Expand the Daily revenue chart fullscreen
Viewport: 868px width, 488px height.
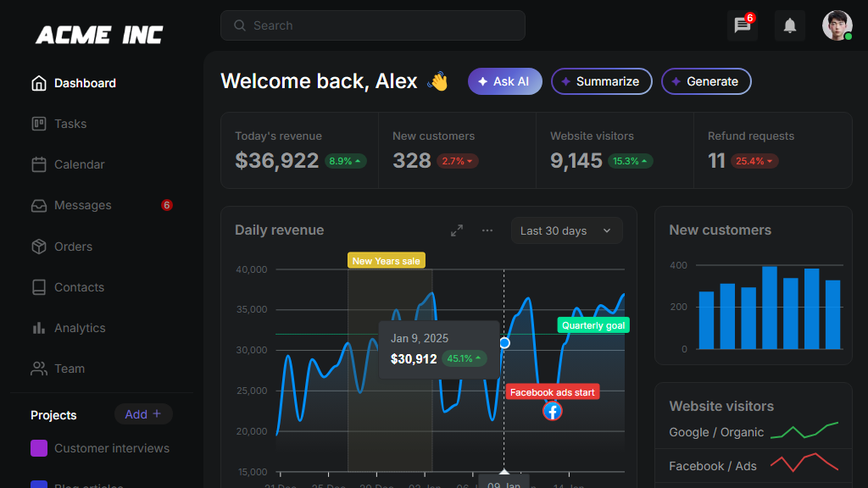[x=457, y=230]
